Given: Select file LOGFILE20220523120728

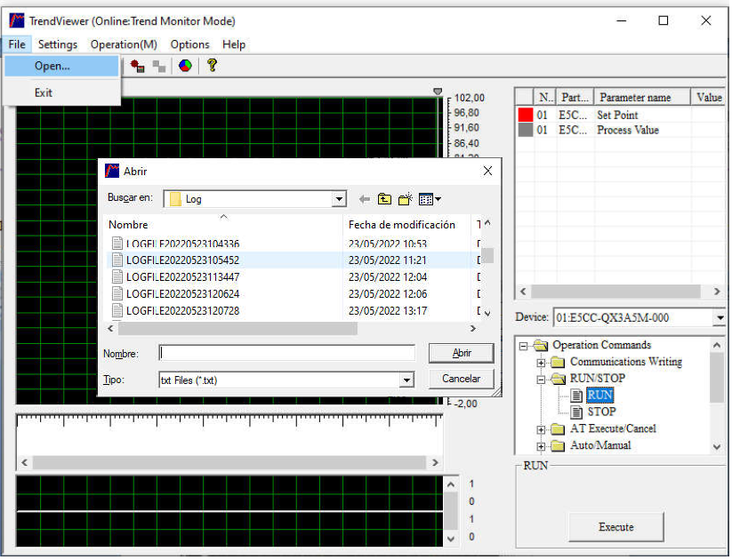Looking at the screenshot, I should tap(182, 311).
